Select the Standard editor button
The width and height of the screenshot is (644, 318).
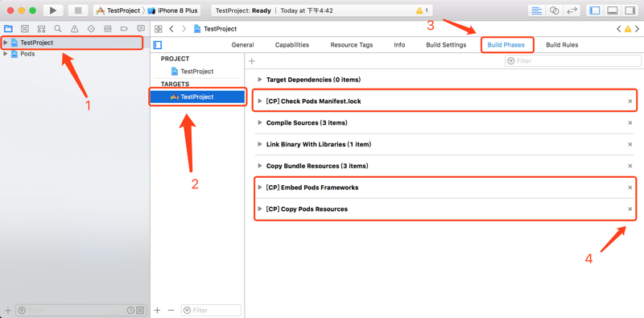536,10
